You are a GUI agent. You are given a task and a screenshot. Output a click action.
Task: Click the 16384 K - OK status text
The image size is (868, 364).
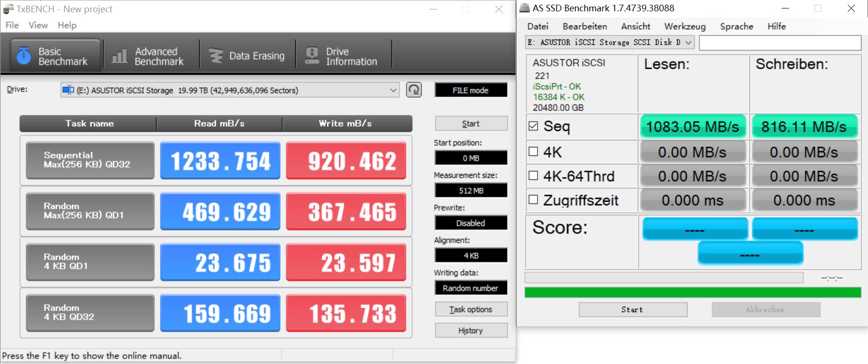point(559,97)
